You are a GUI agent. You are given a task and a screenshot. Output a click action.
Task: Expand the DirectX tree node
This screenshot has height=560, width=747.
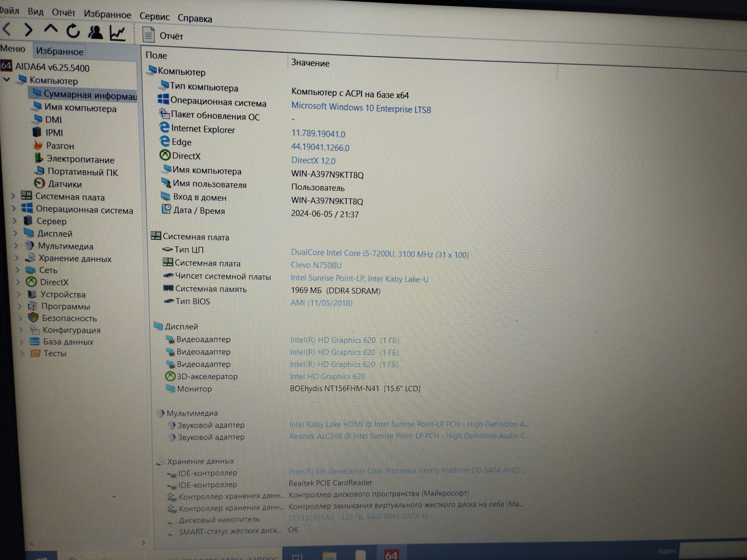19,282
